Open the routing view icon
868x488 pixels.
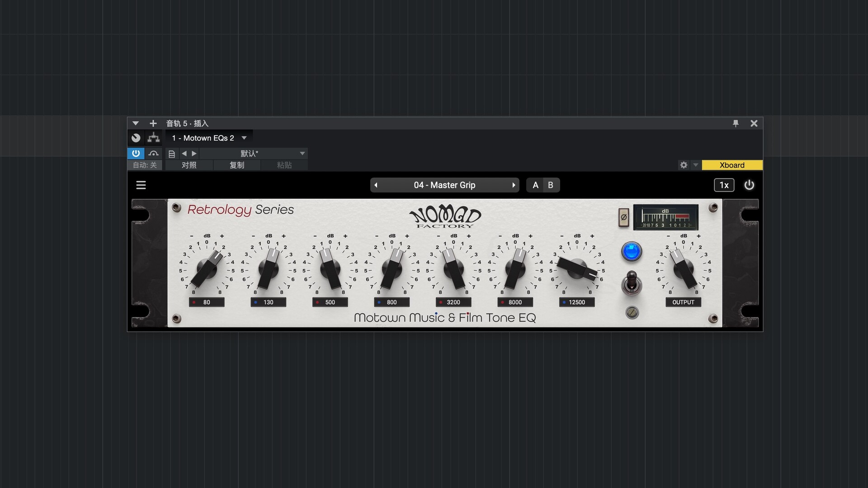(x=154, y=138)
